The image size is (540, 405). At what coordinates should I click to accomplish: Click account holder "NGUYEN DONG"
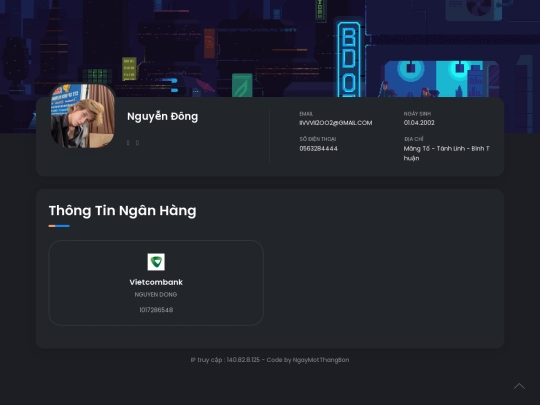[x=156, y=294]
